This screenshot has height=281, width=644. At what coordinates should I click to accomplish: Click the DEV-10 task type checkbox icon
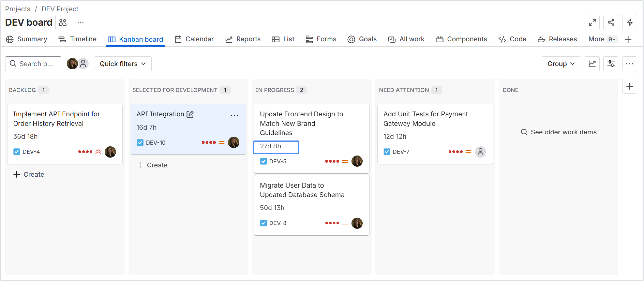click(140, 143)
